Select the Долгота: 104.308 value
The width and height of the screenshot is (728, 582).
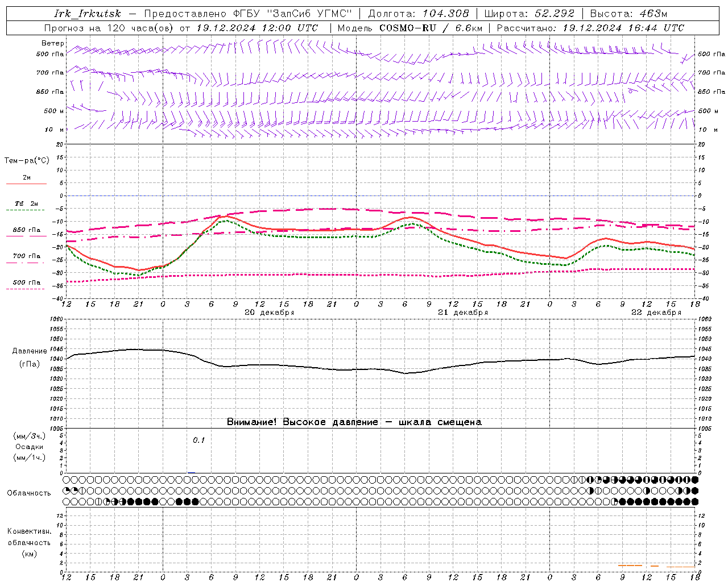click(419, 14)
